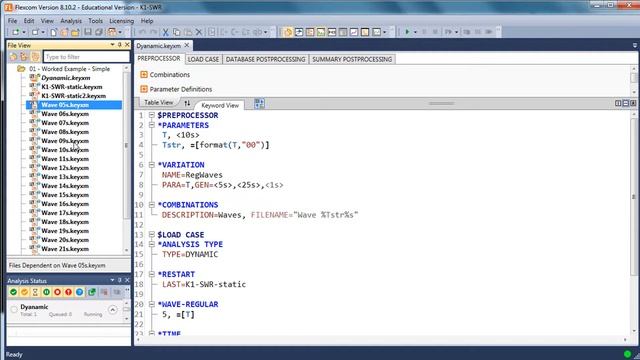Image resolution: width=640 pixels, height=360 pixels.
Task: Open the File menu
Action: coord(12,21)
